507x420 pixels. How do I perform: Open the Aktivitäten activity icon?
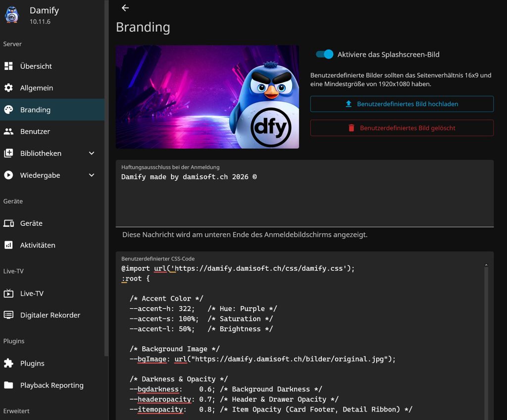(x=8, y=245)
